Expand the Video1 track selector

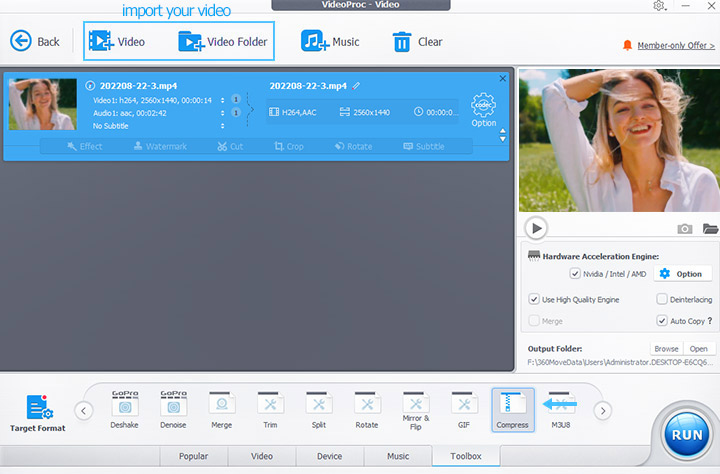223,100
